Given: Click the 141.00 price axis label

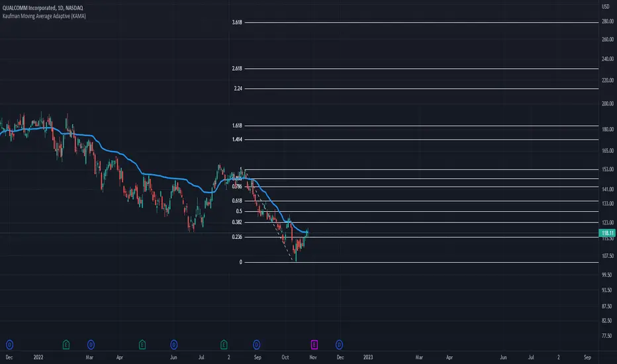Looking at the screenshot, I should tap(608, 189).
